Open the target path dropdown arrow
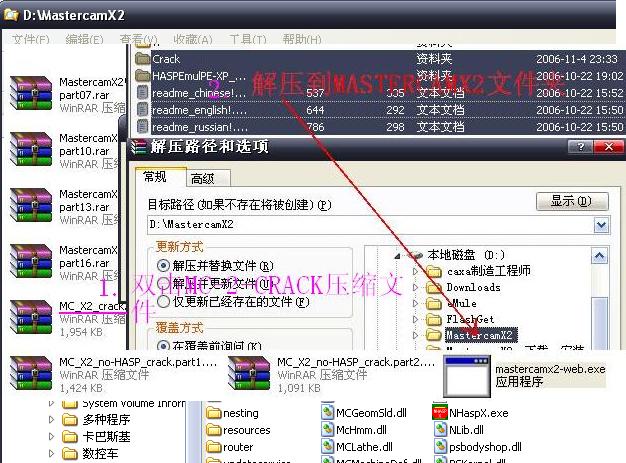This screenshot has width=626, height=463. tap(601, 225)
